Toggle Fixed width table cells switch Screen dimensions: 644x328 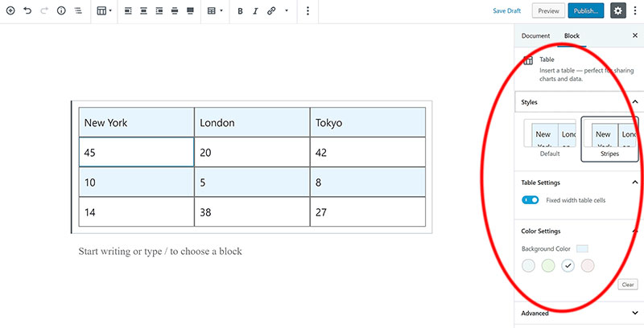[530, 200]
